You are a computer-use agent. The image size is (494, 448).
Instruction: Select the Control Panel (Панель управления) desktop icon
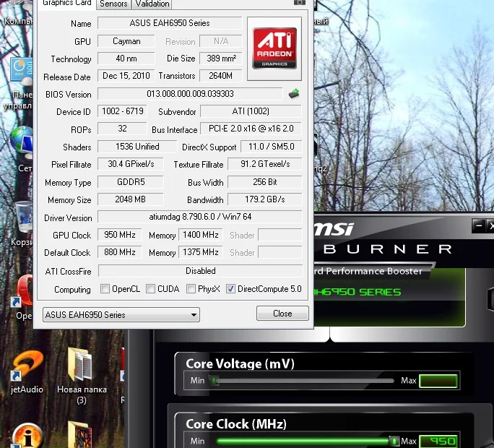(19, 82)
